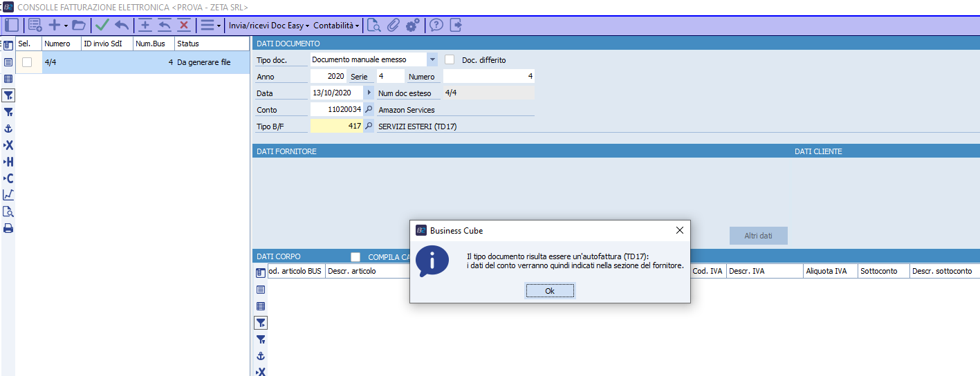Open the folder icon in the toolbar
This screenshot has width=980, height=376.
click(x=78, y=26)
